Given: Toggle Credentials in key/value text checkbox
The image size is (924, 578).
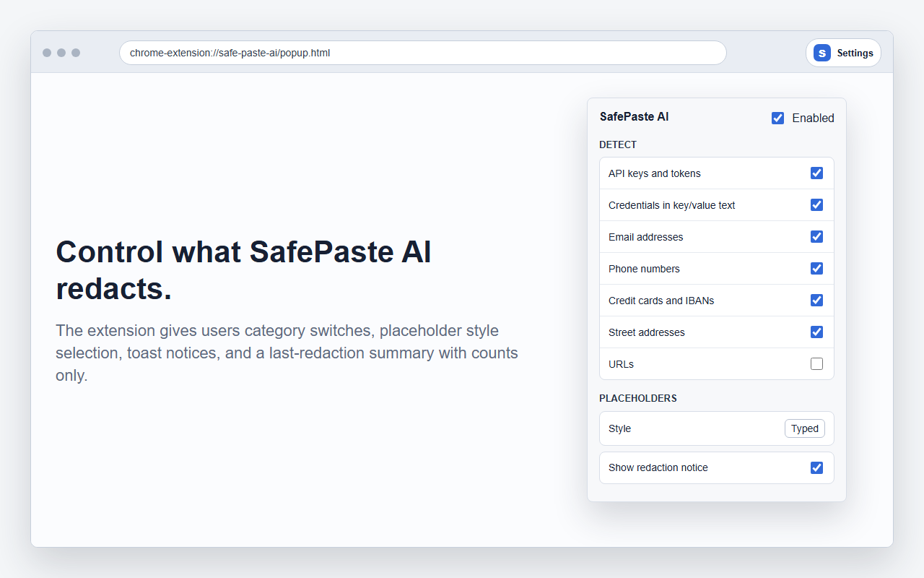Looking at the screenshot, I should point(816,204).
